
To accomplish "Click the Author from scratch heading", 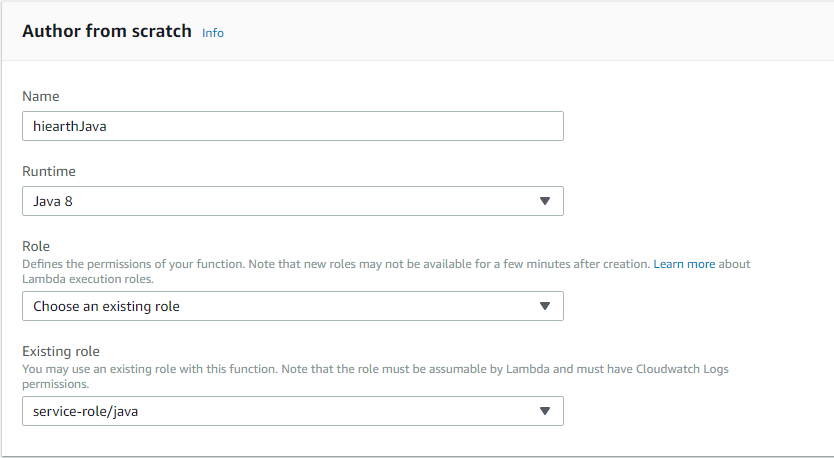I will (106, 31).
